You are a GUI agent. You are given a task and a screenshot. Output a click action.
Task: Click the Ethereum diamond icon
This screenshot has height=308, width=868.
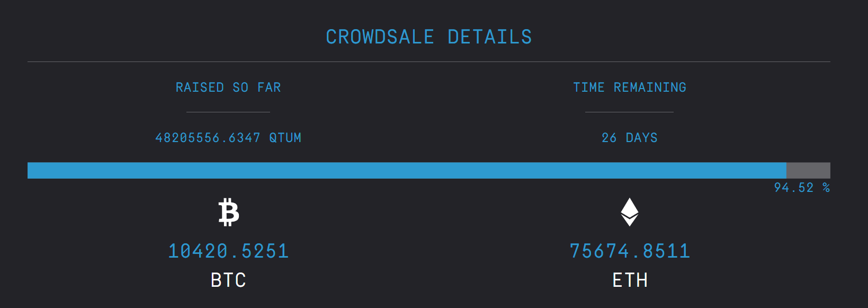click(630, 212)
